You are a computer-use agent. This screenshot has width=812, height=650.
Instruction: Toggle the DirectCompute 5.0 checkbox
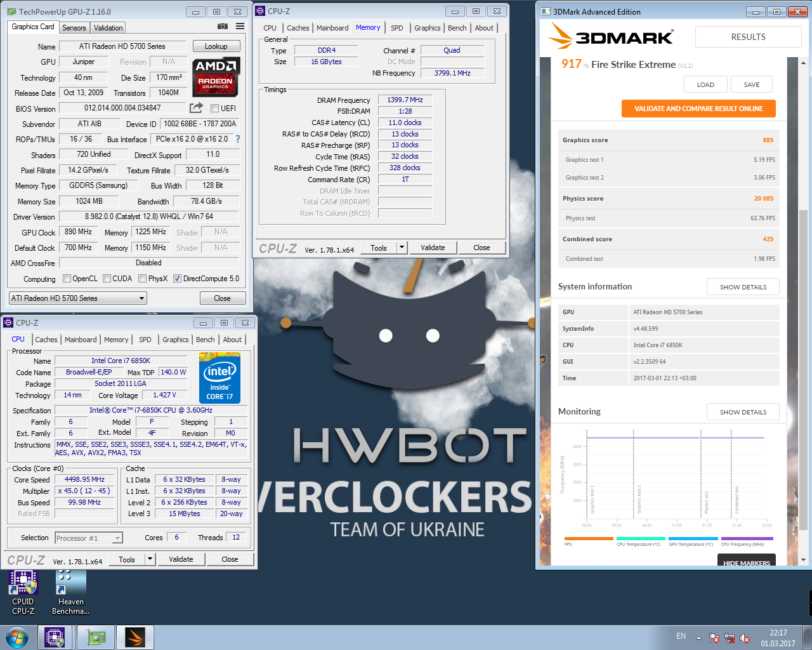177,279
